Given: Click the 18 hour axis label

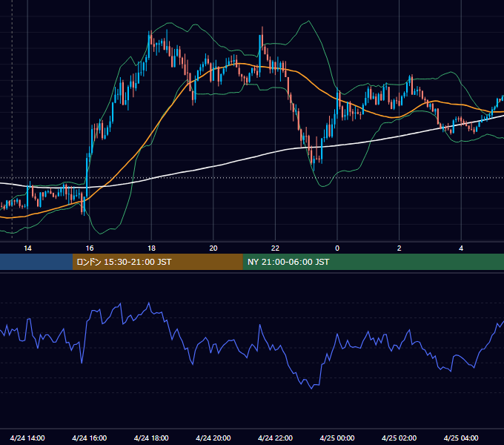Looking at the screenshot, I should [x=151, y=248].
